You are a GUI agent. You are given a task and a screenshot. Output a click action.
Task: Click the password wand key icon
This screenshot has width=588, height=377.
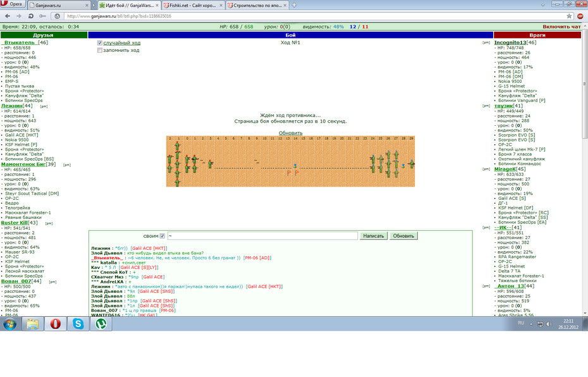click(42, 16)
